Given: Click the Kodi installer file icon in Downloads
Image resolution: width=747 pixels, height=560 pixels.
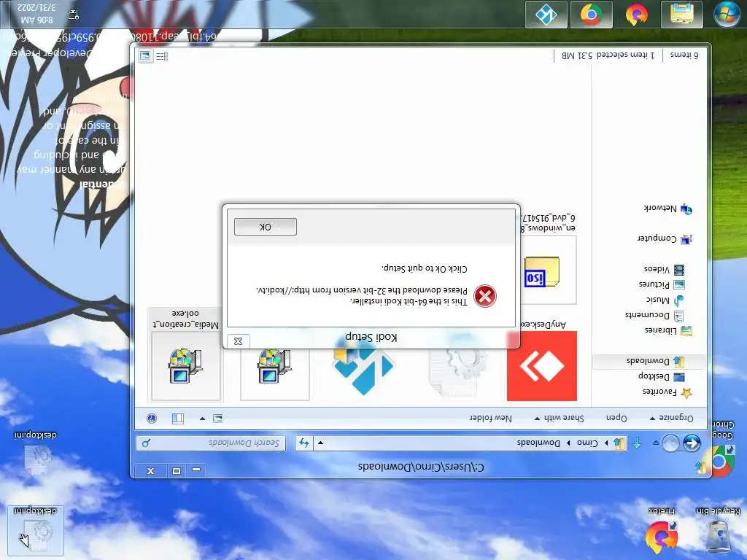Looking at the screenshot, I should click(363, 367).
